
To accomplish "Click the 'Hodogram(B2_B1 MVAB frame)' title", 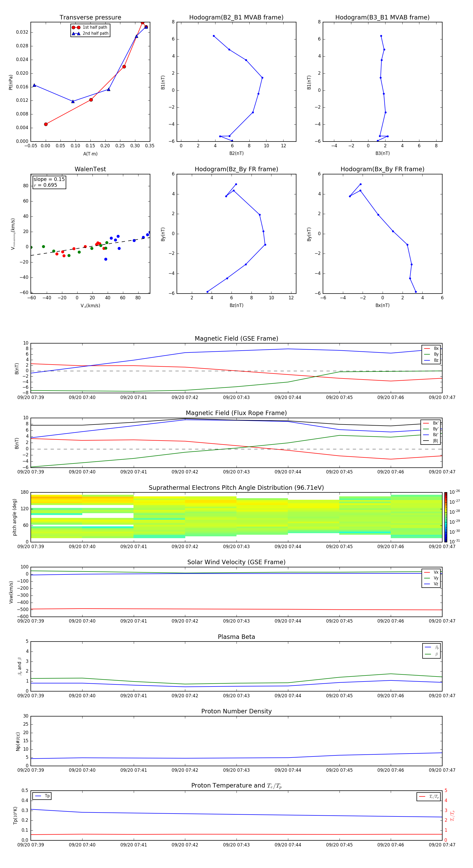I will click(236, 17).
